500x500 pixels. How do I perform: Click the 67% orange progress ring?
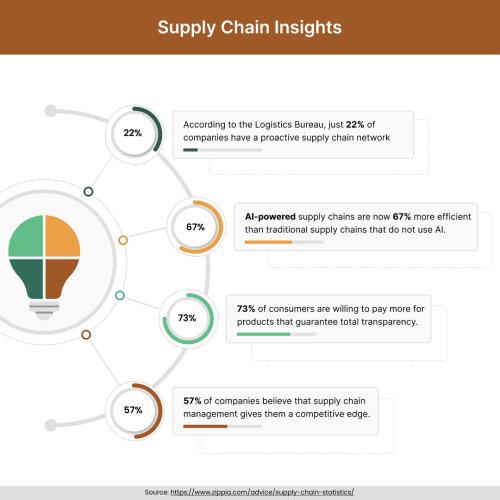196,227
